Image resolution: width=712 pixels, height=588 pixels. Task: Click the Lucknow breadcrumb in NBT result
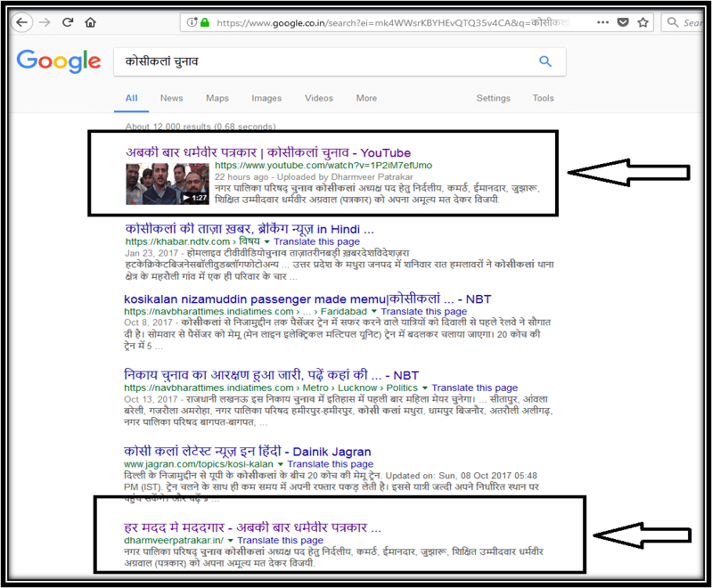tap(357, 388)
